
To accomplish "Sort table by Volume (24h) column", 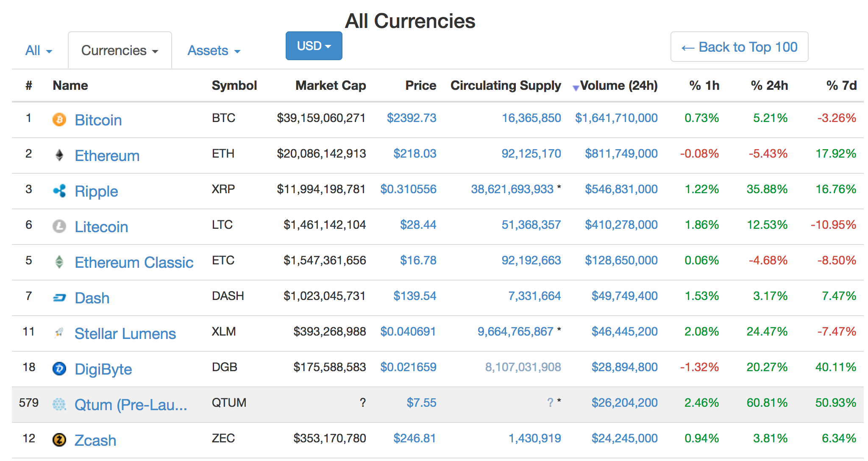I will point(619,85).
